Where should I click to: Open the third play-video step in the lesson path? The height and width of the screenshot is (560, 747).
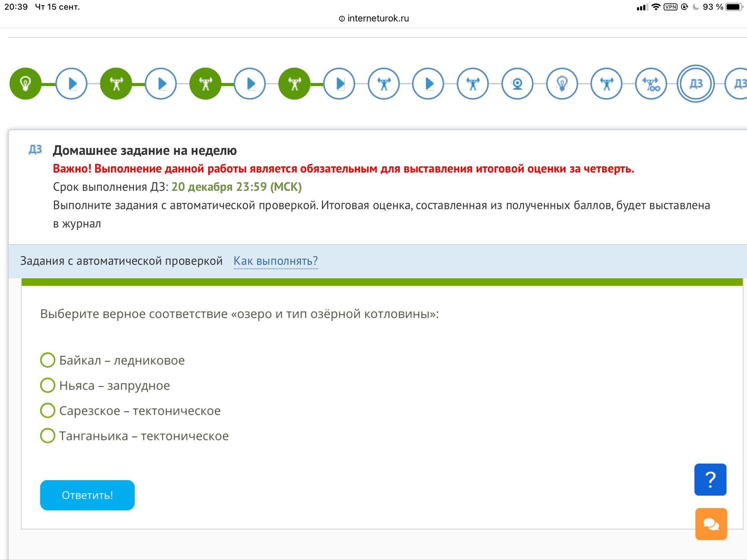250,84
